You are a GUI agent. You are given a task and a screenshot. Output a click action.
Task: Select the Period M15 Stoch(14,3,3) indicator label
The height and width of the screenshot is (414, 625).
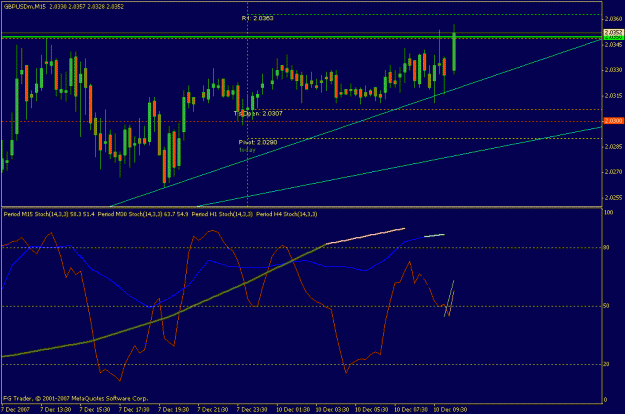(49, 214)
